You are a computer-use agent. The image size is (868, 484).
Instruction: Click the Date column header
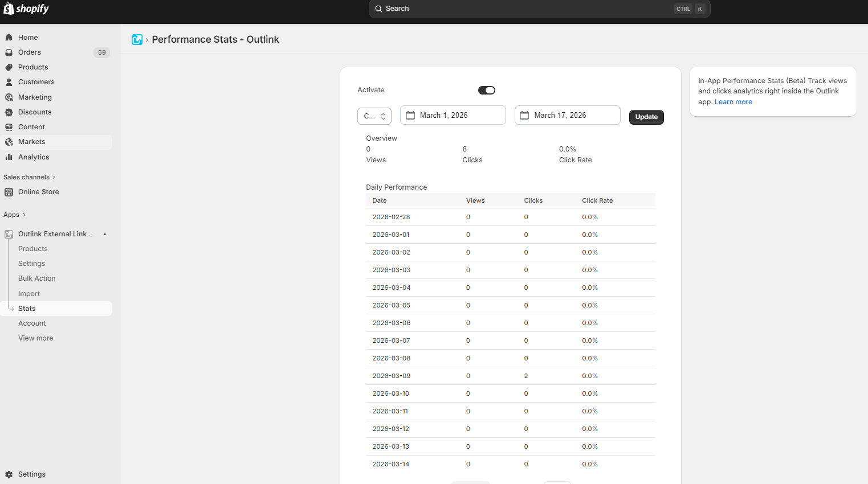tap(380, 200)
